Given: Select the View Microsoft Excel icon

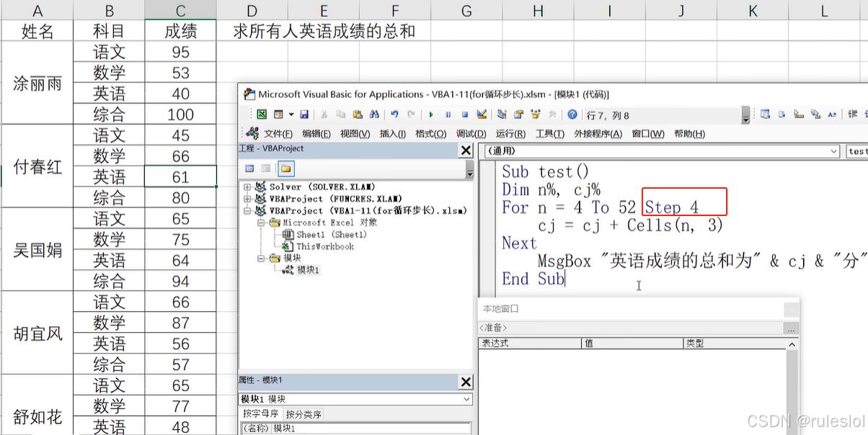Looking at the screenshot, I should coord(263,114).
